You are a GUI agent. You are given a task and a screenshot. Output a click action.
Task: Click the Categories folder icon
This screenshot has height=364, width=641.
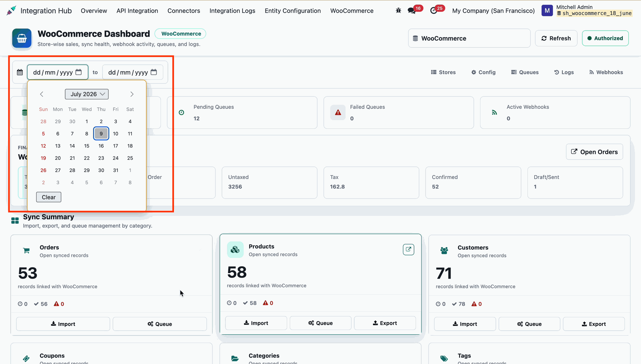pyautogui.click(x=235, y=359)
